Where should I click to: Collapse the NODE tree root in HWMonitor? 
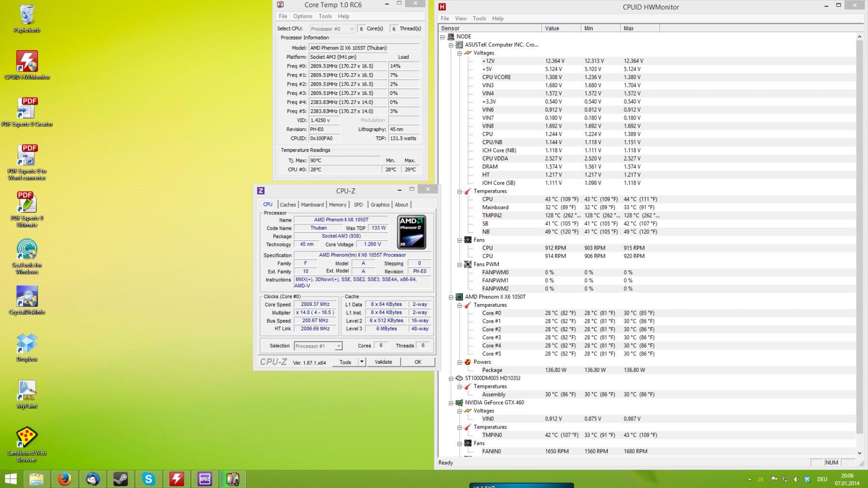(x=442, y=37)
